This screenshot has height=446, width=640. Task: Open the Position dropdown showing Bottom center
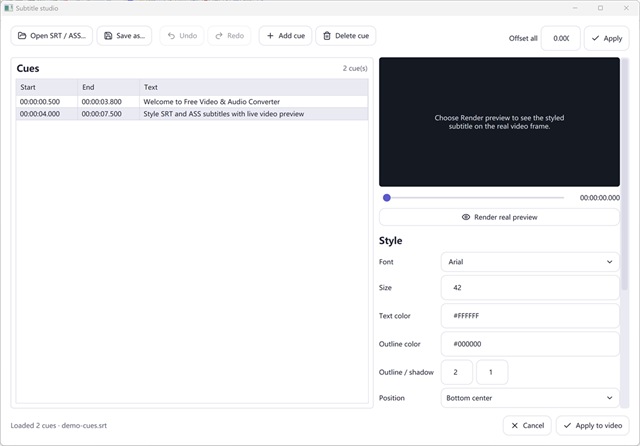(530, 398)
